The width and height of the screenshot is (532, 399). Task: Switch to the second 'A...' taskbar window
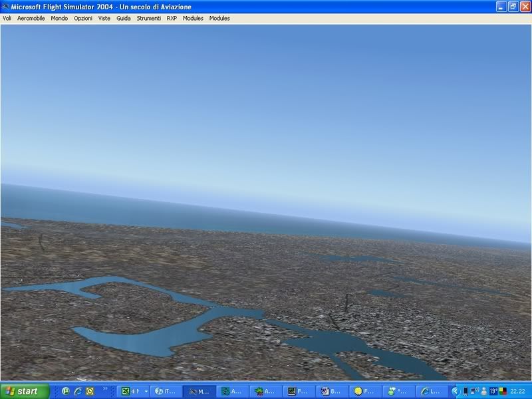pos(265,391)
